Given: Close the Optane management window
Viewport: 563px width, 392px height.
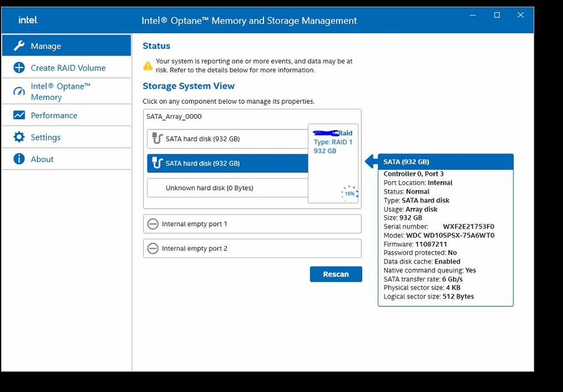Looking at the screenshot, I should click(520, 15).
